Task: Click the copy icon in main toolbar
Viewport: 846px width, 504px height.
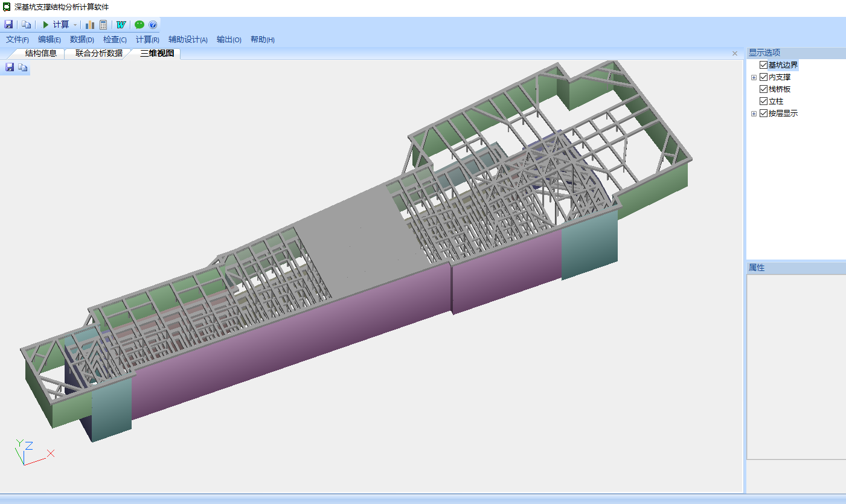Action: tap(26, 25)
